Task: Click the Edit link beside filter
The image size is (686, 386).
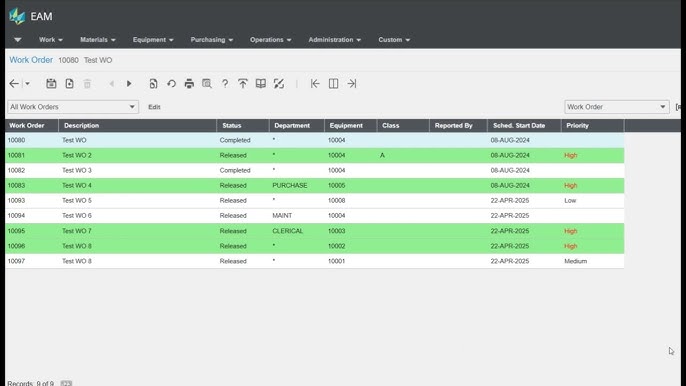Action: click(x=154, y=107)
